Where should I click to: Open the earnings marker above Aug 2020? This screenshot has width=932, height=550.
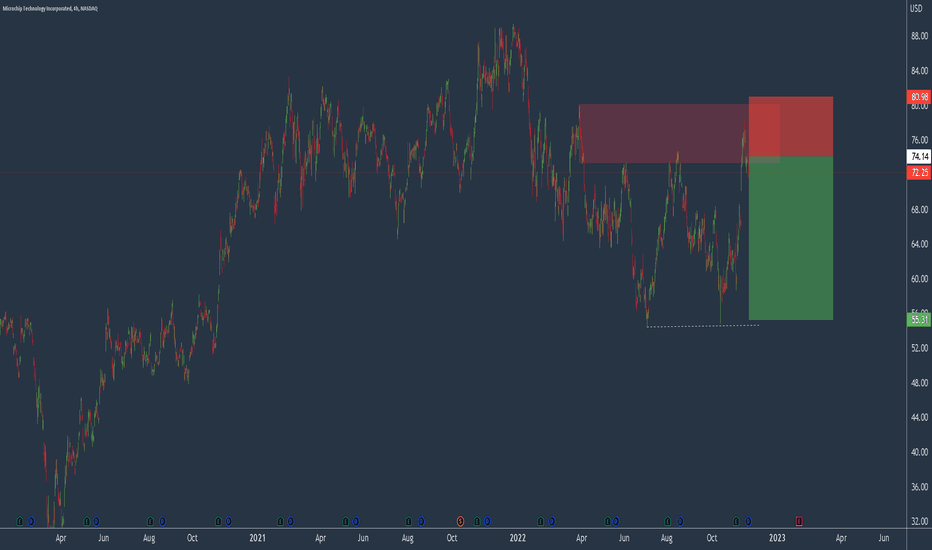150,521
